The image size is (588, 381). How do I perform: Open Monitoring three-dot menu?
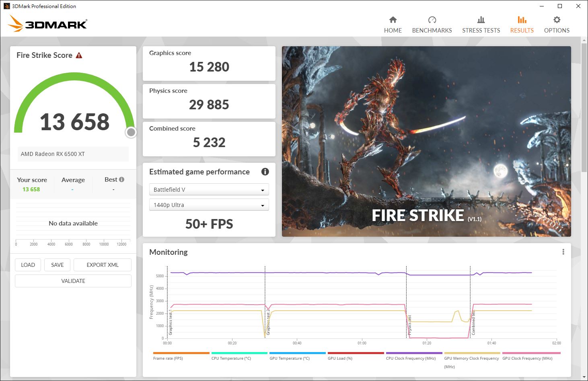coord(563,252)
